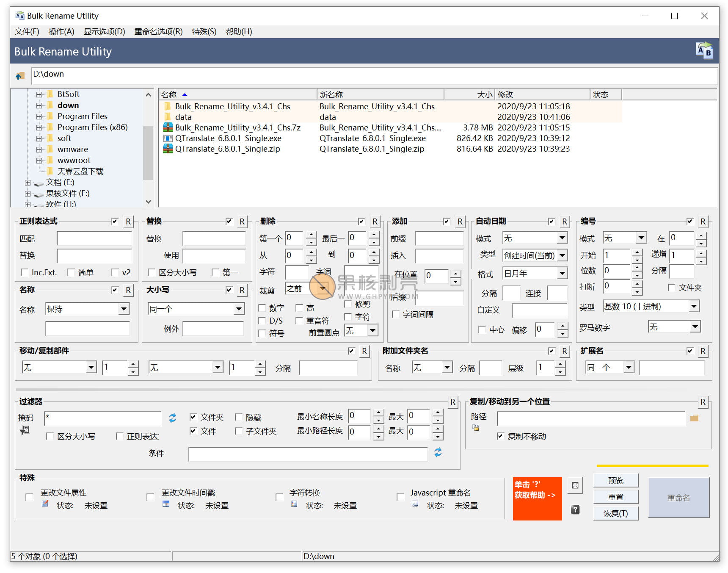Screen dimensions: 728x573
Task: Click the 重置 reset button
Action: [x=616, y=496]
